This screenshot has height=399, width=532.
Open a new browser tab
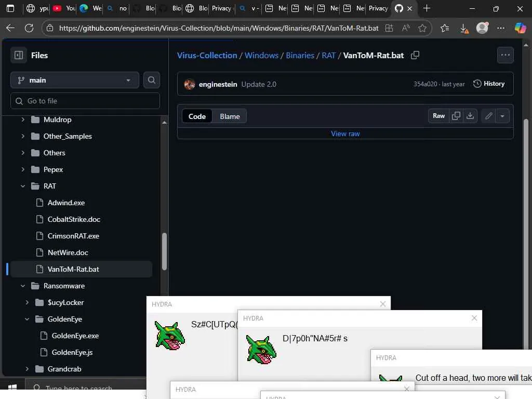427,8
